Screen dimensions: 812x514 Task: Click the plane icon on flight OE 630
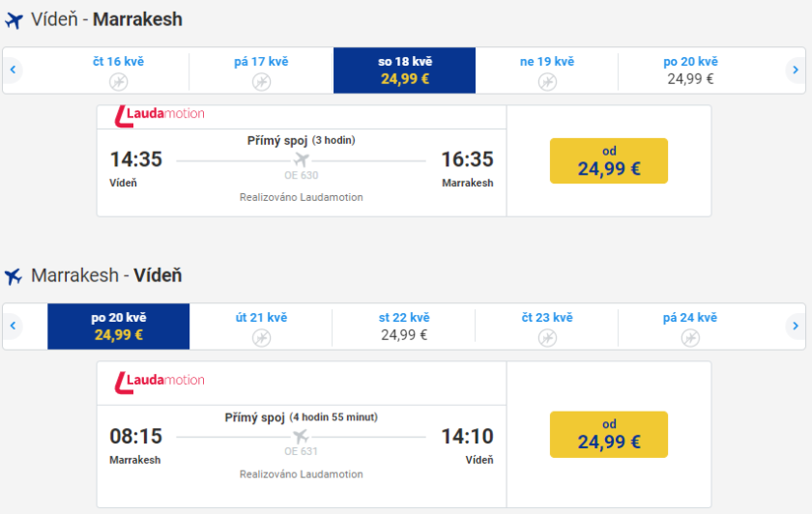[302, 159]
